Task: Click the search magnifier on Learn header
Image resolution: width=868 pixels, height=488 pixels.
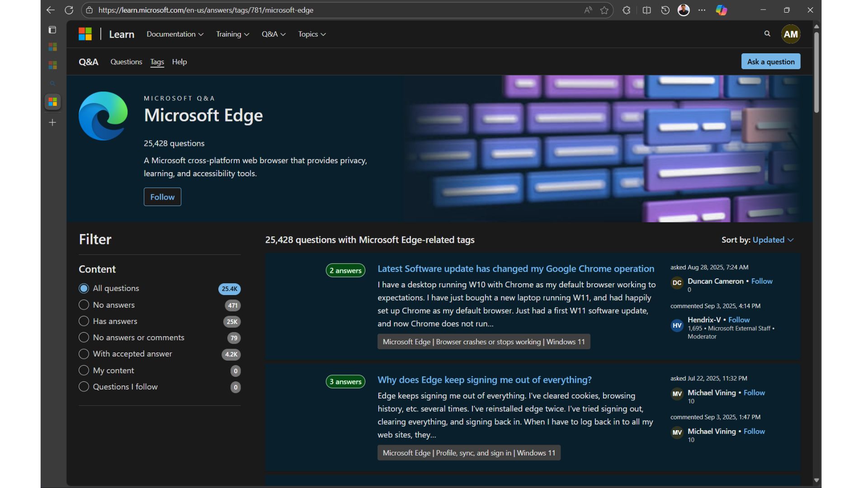Action: 767,34
